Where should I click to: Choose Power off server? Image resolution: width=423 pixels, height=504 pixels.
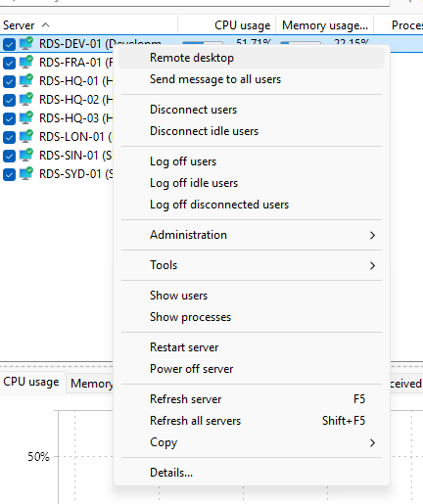click(x=252, y=369)
